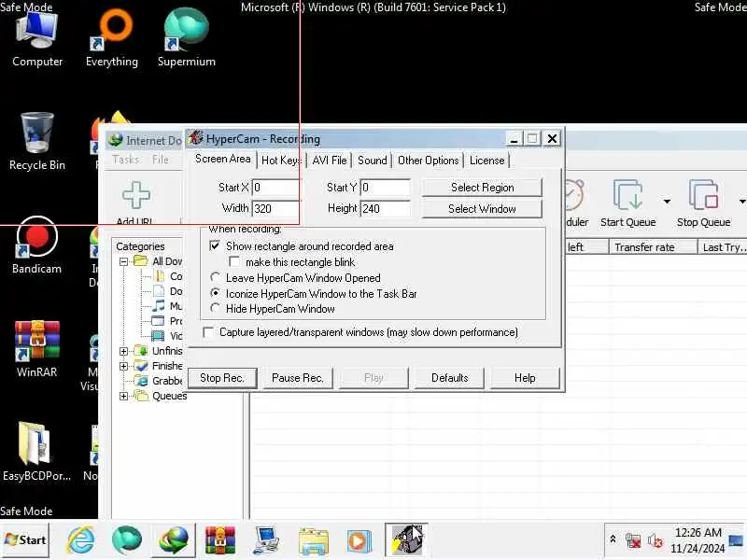
Task: Click the Select Window button
Action: pyautogui.click(x=482, y=209)
